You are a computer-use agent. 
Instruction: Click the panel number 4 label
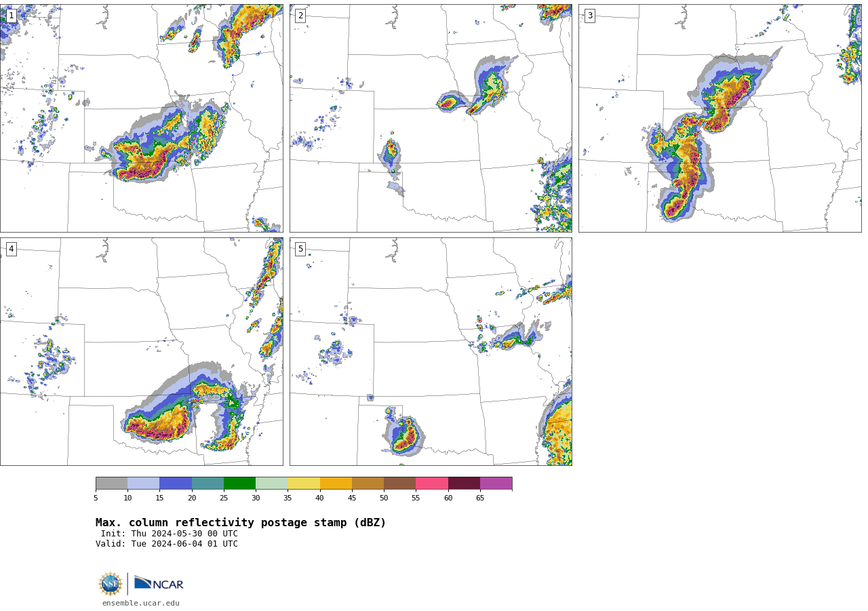click(11, 249)
